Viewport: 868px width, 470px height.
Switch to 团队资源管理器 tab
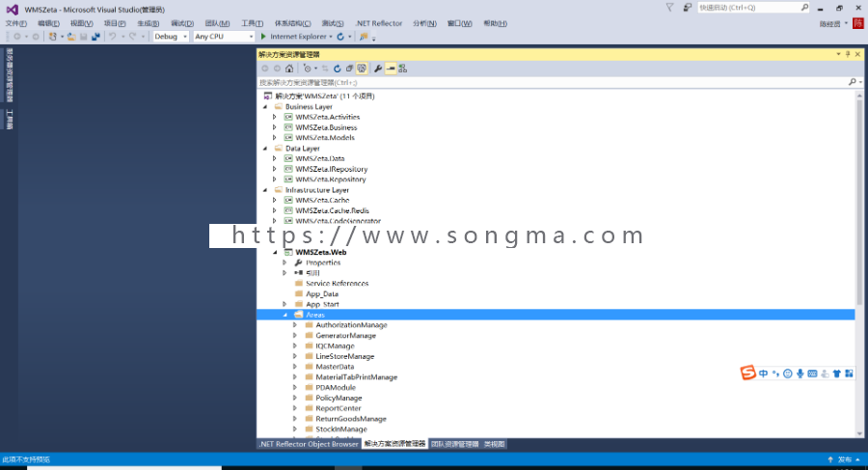(x=454, y=444)
